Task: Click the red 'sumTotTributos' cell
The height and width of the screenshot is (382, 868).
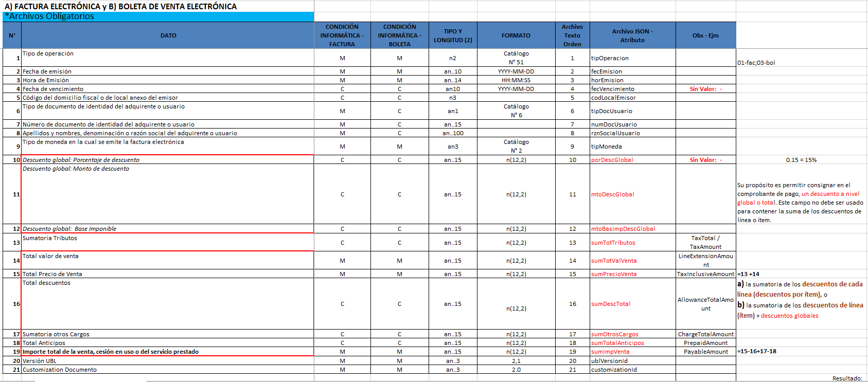Action: [632, 243]
